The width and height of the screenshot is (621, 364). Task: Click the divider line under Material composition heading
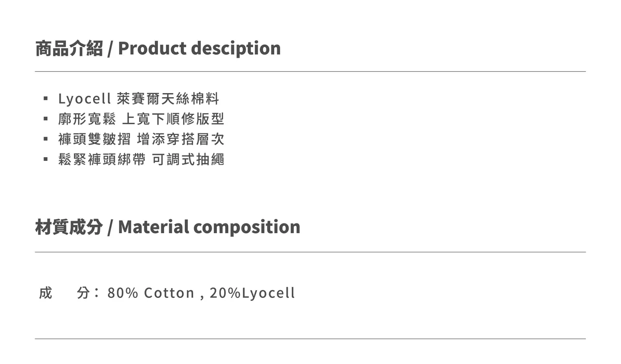pos(310,252)
